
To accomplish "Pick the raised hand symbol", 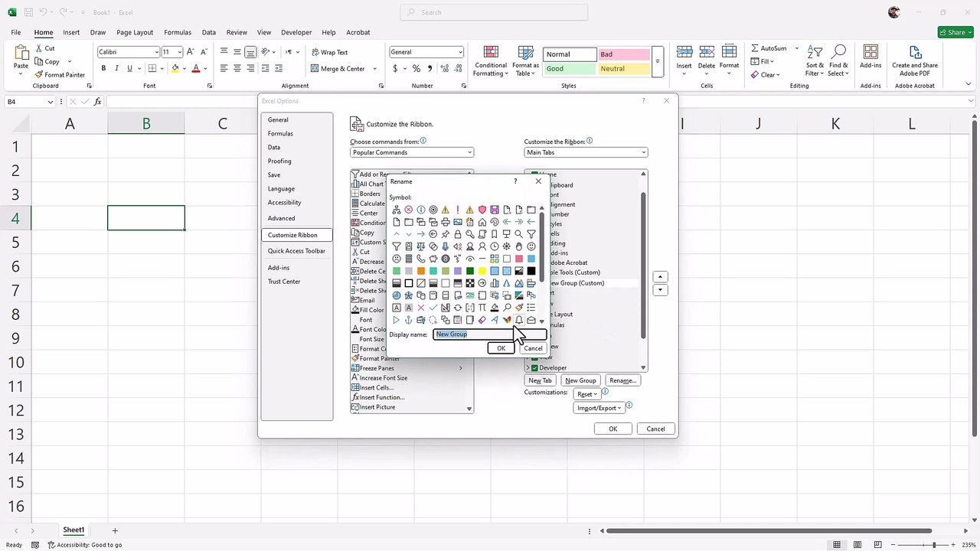I will [519, 246].
